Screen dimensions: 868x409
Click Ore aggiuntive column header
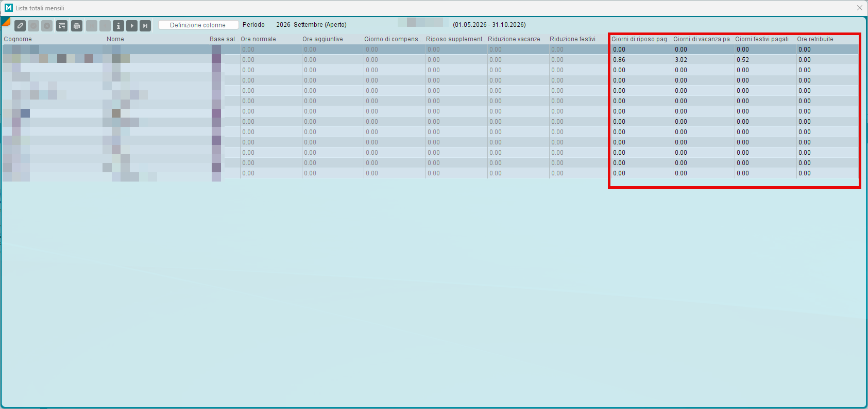coord(322,39)
